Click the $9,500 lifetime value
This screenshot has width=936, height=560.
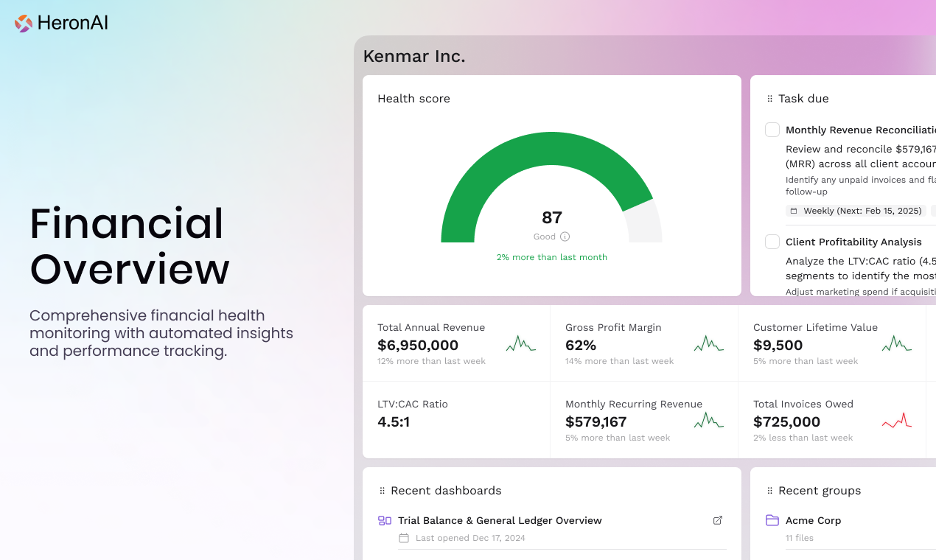[x=778, y=345]
